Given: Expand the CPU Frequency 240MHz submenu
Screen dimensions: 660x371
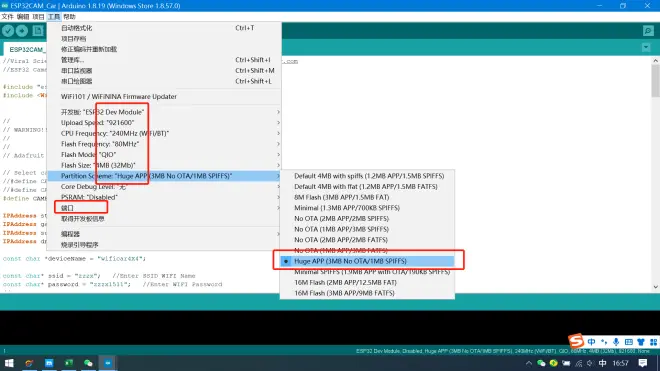Looking at the screenshot, I should point(164,133).
